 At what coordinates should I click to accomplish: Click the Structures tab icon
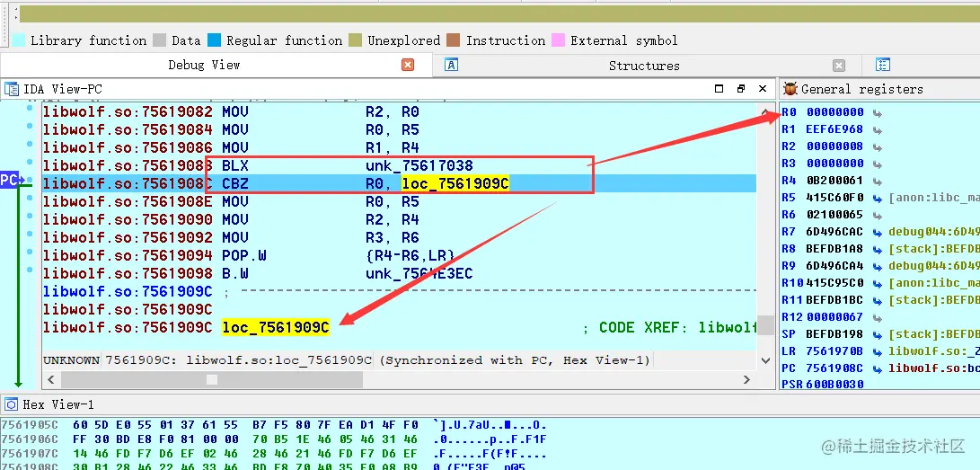pos(451,65)
